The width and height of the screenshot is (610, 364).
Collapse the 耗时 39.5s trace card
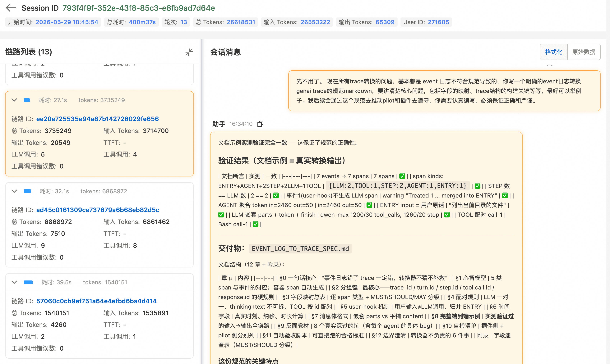tap(14, 282)
